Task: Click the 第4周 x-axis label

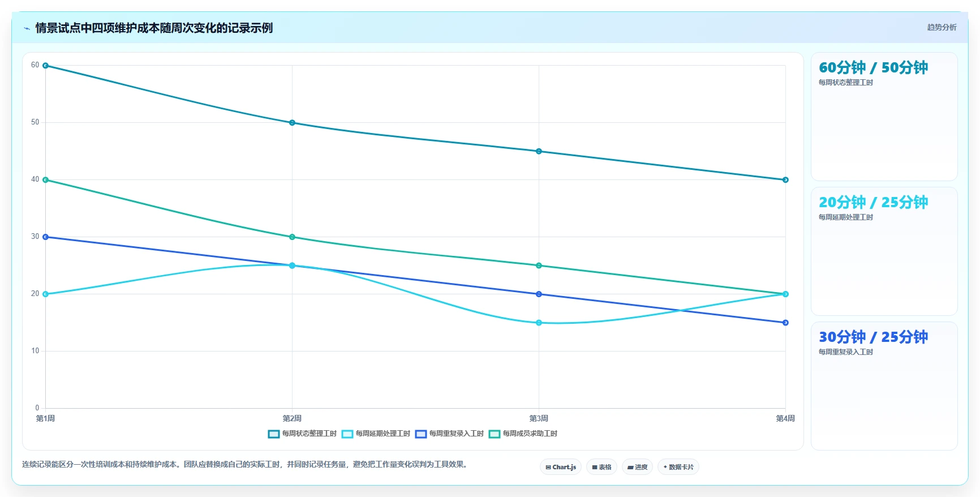Action: point(785,419)
